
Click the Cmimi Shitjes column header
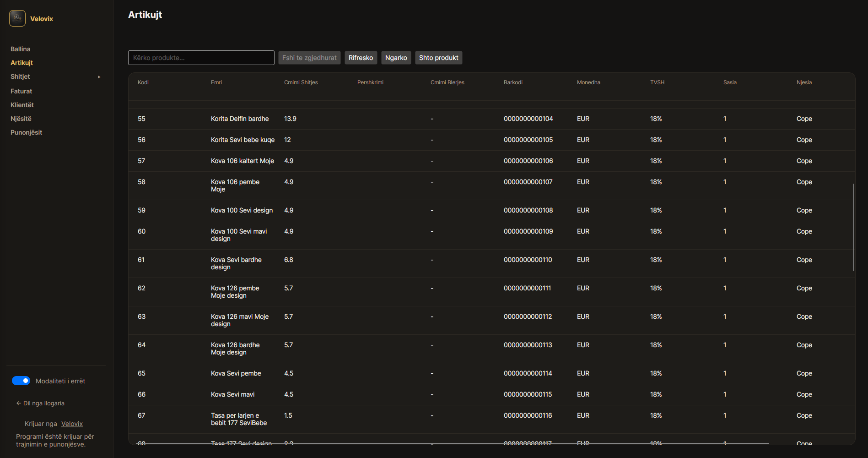(301, 82)
